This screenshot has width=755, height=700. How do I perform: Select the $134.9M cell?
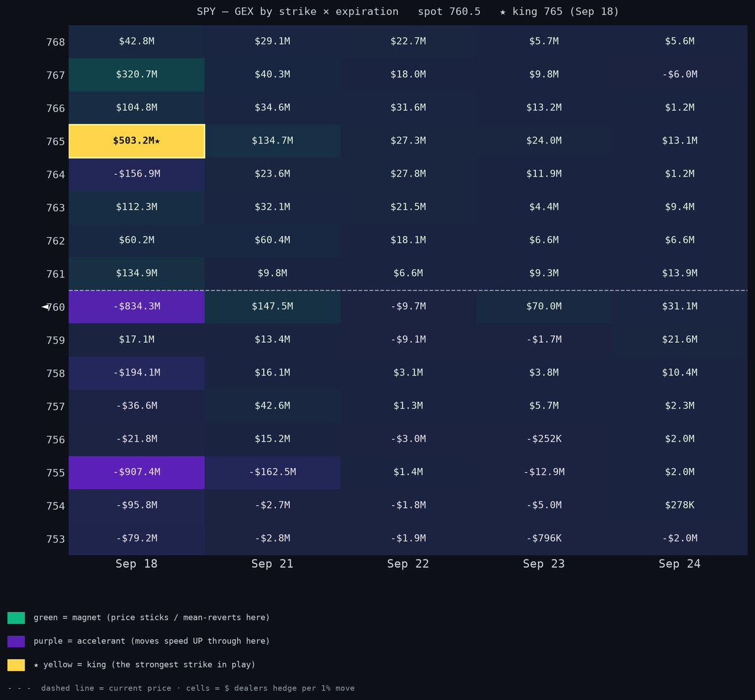coord(137,274)
